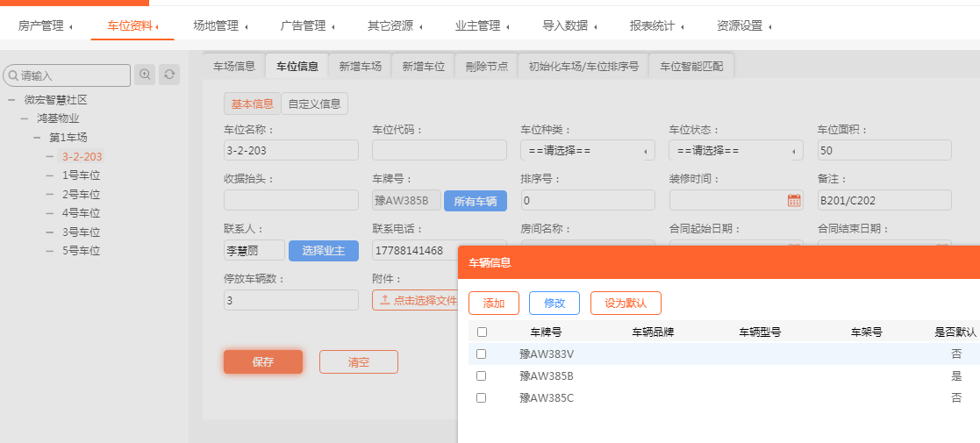Expand the 车位状态 dropdown list
This screenshot has width=980, height=443.
(735, 151)
